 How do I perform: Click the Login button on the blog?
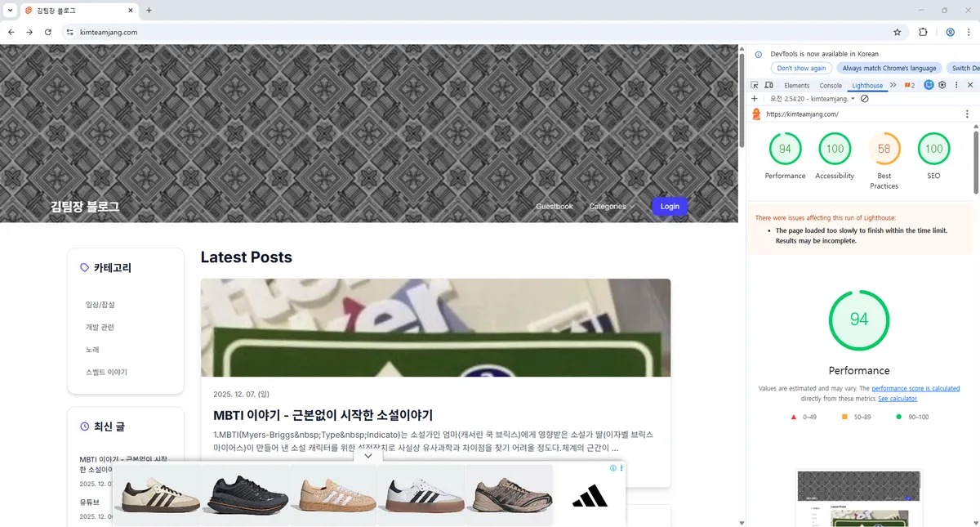pyautogui.click(x=670, y=206)
